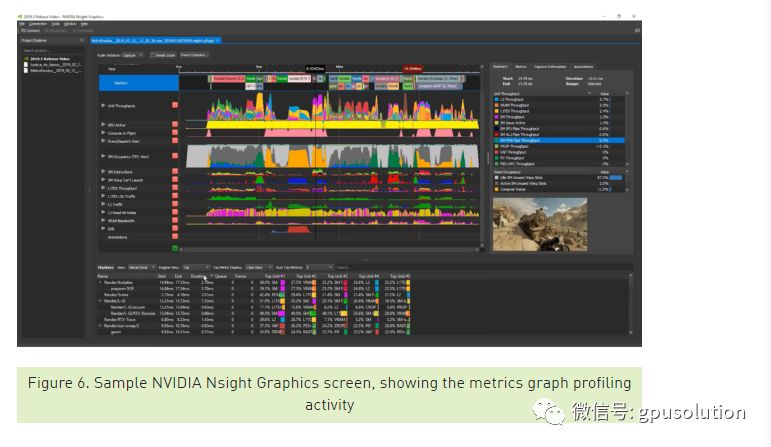This screenshot has width=771, height=447.
Task: Open the Window menu
Action: coord(70,24)
